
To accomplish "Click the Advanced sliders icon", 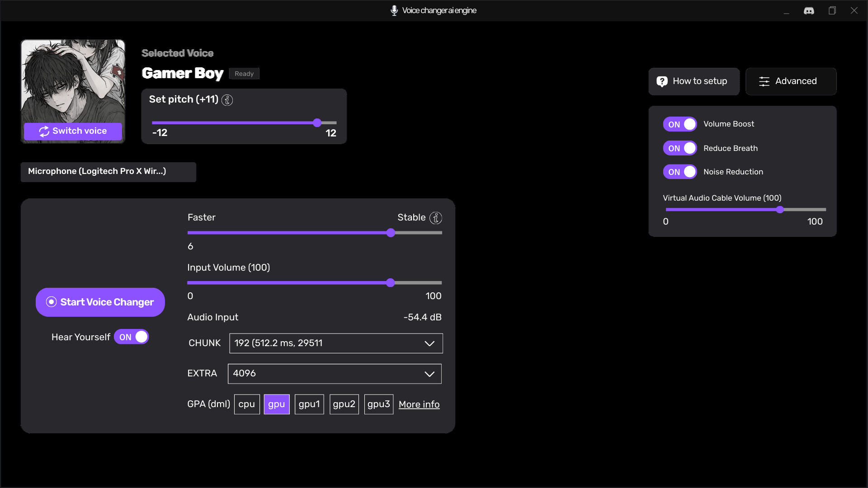I will coord(764,81).
